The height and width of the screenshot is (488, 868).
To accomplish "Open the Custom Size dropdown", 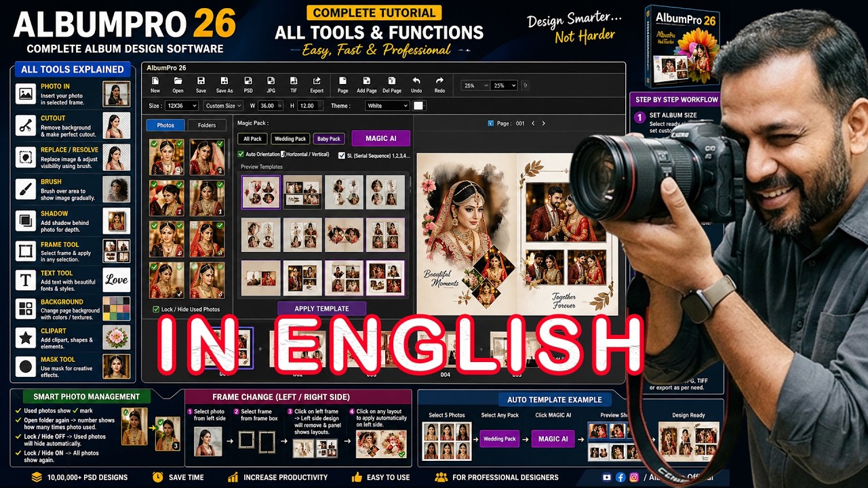I will (223, 106).
